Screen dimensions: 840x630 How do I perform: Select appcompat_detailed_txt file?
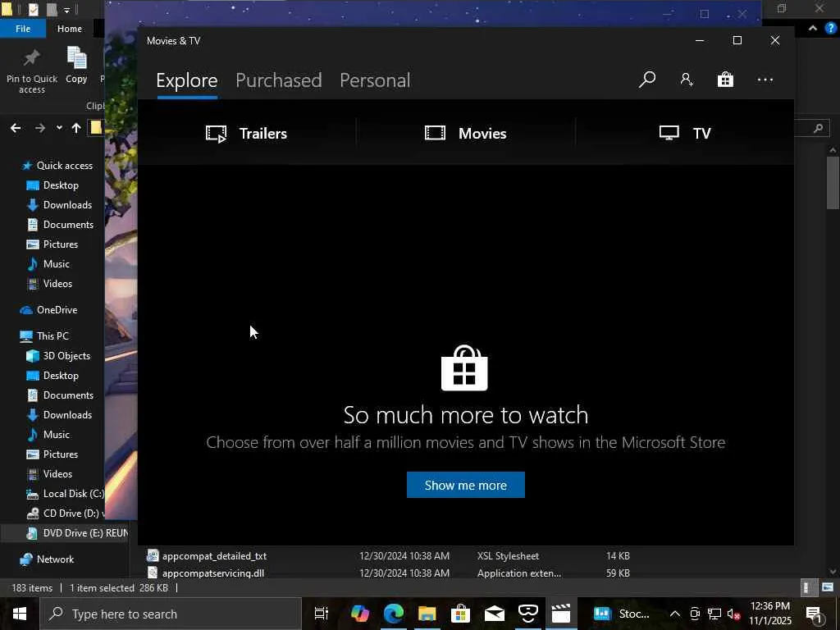[214, 556]
